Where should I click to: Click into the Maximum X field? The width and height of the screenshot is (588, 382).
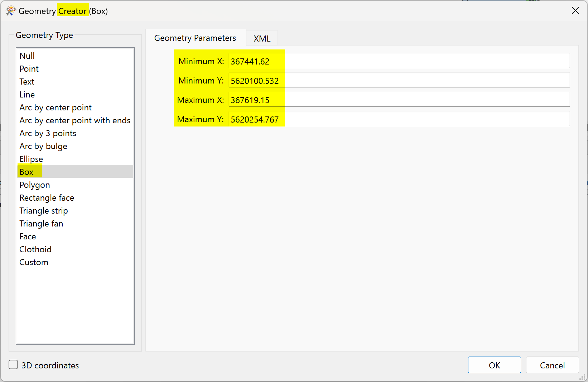(398, 100)
